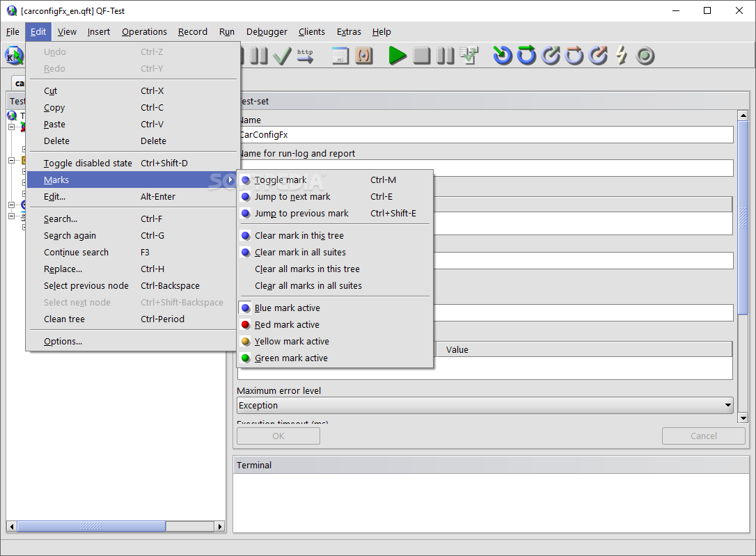Click the Step into debugger icon
The width and height of the screenshot is (756, 556).
click(503, 56)
